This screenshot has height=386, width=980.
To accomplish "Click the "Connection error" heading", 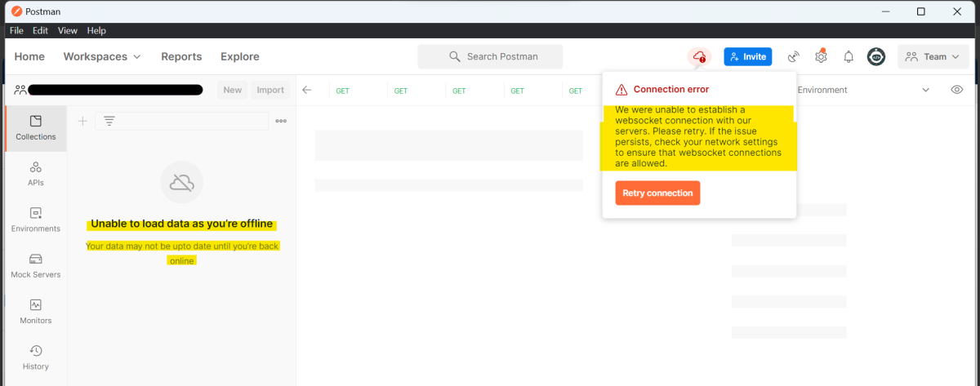I will 671,89.
